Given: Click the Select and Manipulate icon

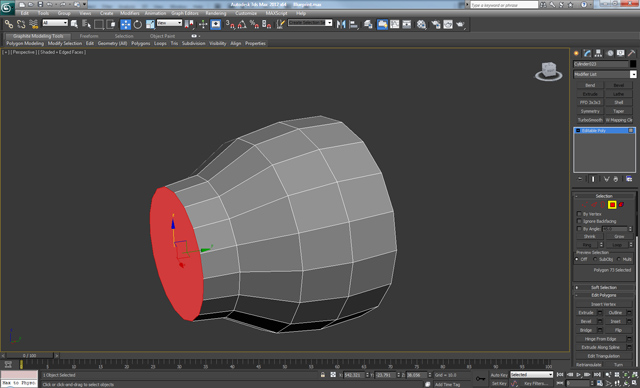Looking at the screenshot, I should pyautogui.click(x=203, y=24).
